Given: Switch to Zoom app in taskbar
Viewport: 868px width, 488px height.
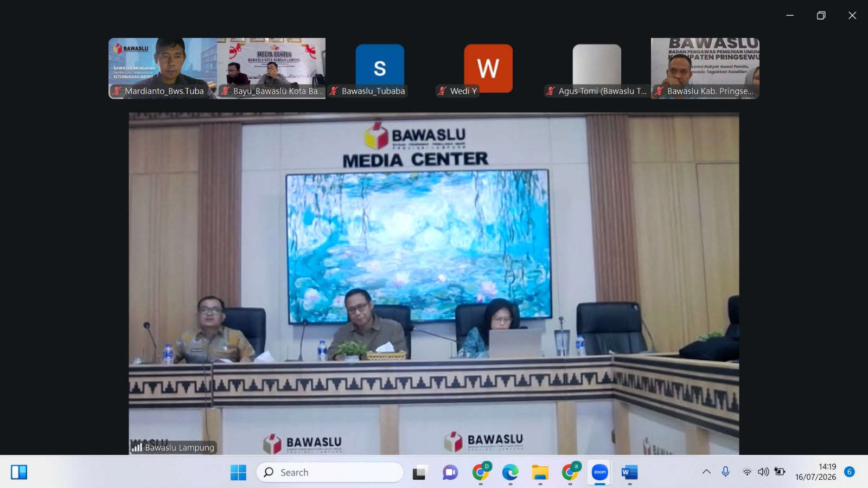Looking at the screenshot, I should (x=600, y=472).
